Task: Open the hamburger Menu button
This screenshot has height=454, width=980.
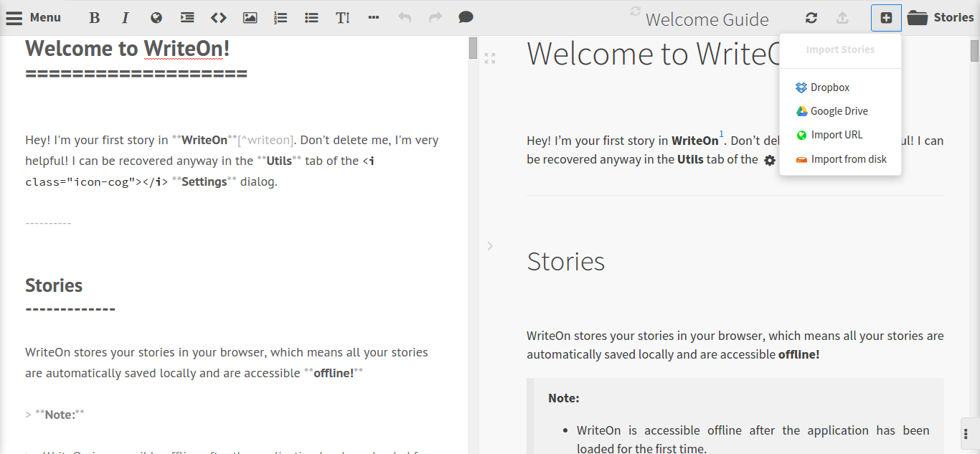Action: point(33,18)
